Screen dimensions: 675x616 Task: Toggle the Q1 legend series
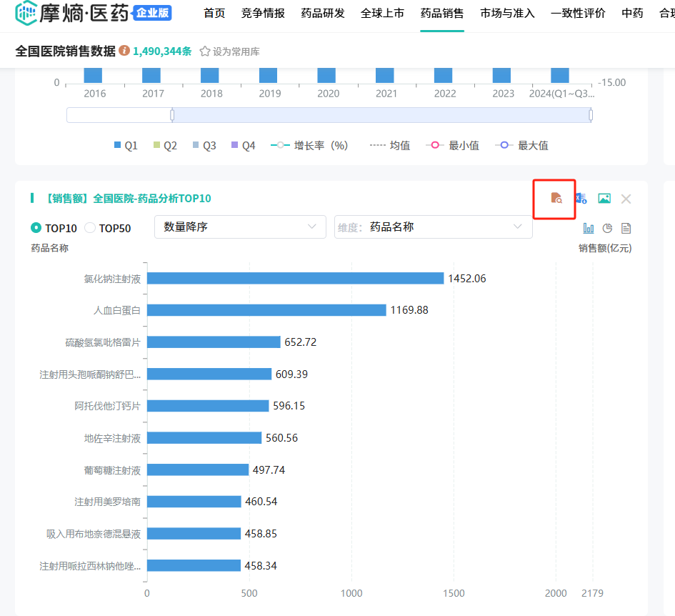126,145
